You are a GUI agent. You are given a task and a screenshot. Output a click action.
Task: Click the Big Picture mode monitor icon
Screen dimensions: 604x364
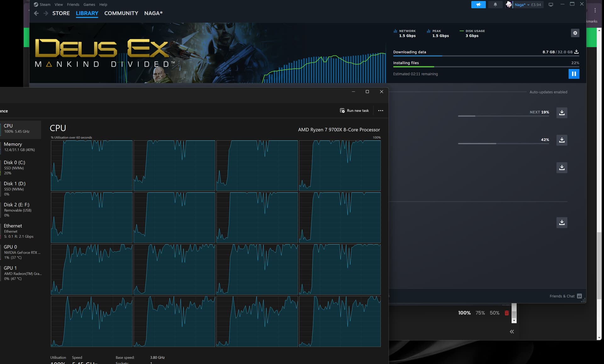point(551,4)
